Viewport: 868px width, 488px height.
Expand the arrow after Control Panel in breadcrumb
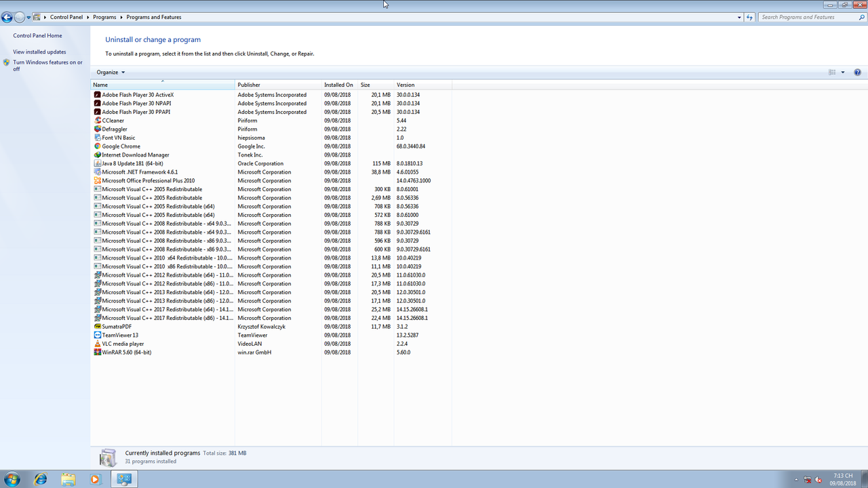(88, 17)
